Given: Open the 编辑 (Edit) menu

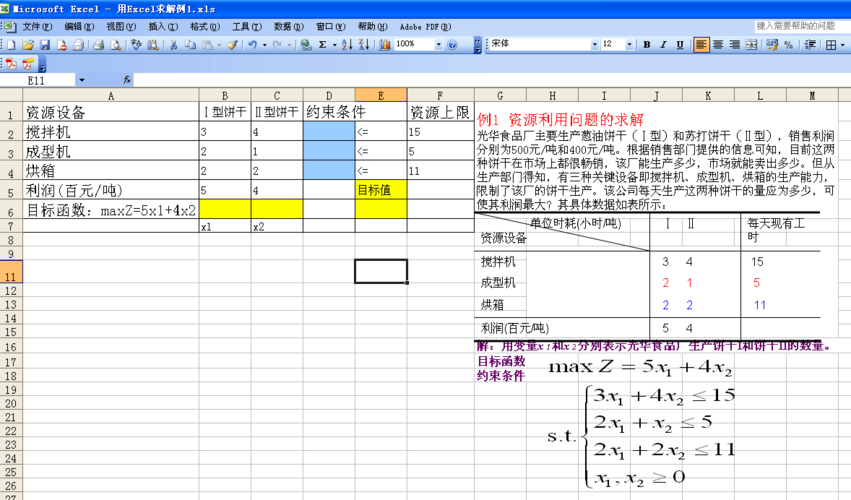Looking at the screenshot, I should pyautogui.click(x=79, y=27).
